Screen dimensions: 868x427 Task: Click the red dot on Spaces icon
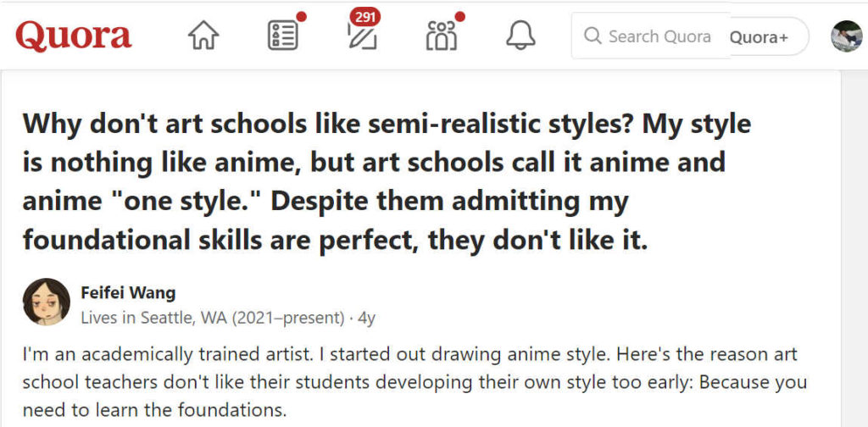460,16
